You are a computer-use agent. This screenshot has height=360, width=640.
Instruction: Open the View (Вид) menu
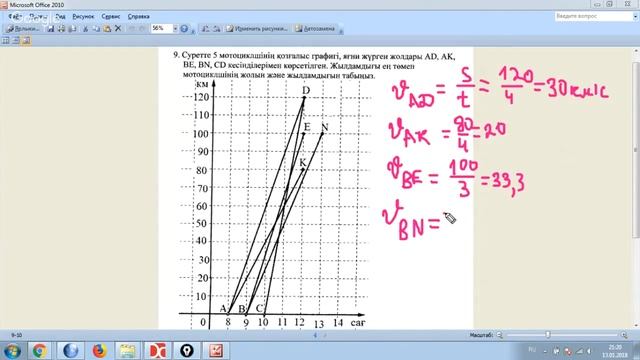click(x=60, y=17)
